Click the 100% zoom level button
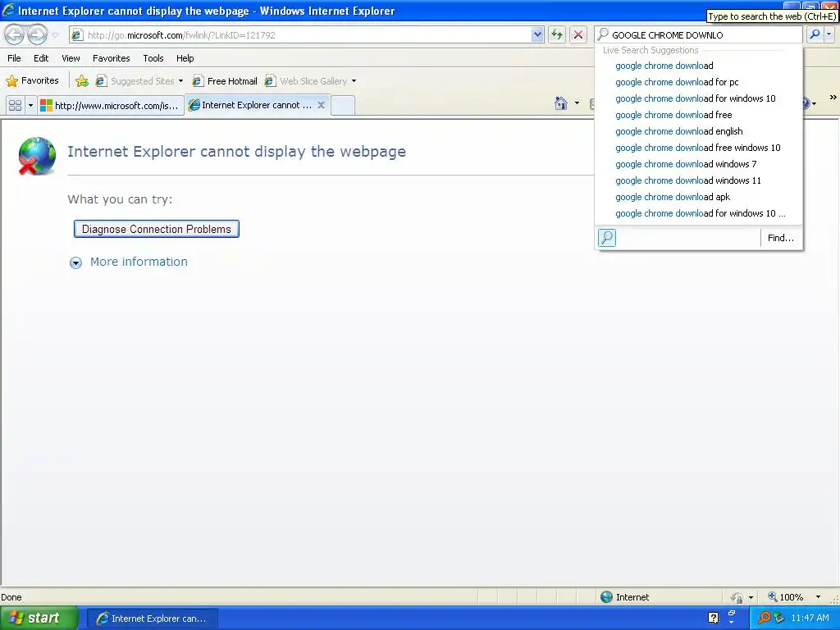 [x=786, y=597]
